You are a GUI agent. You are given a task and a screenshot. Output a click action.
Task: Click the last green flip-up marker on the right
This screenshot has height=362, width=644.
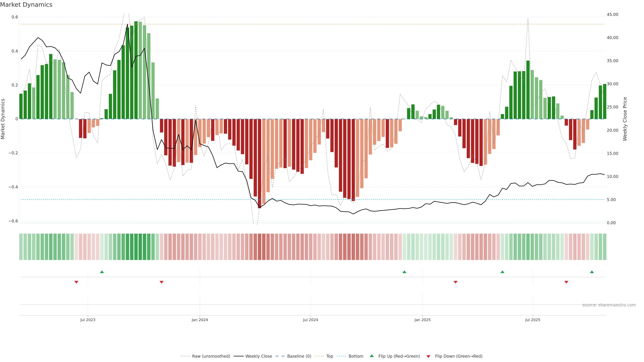[592, 272]
